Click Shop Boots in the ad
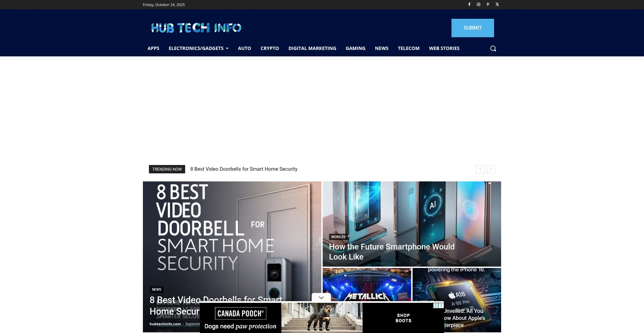Screen dimensions: 644x333 tap(403, 318)
